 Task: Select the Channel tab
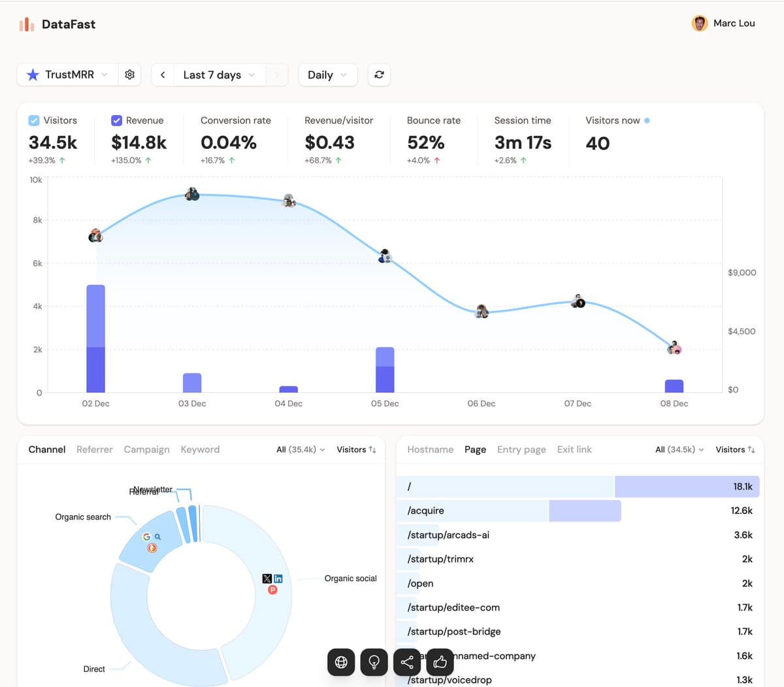(x=47, y=450)
